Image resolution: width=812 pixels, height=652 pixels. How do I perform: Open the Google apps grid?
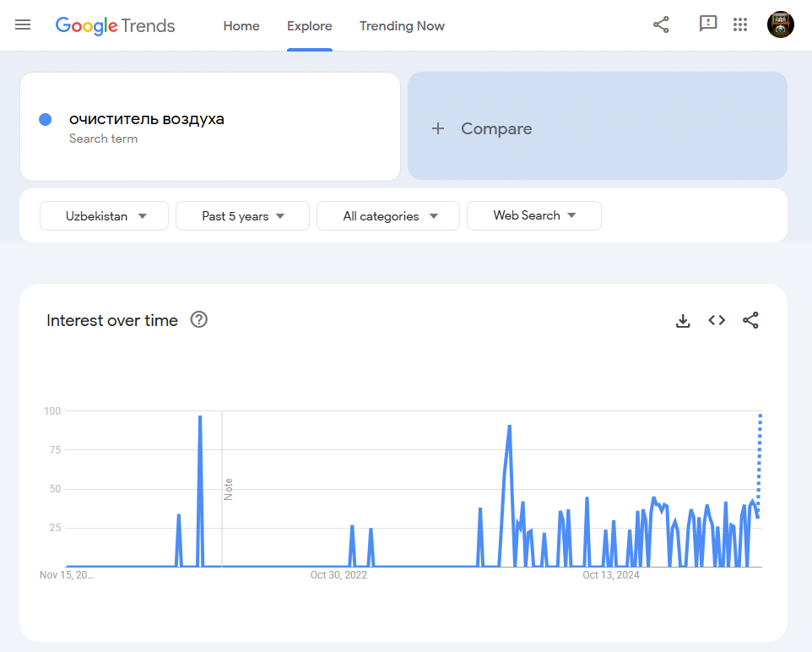coord(740,25)
